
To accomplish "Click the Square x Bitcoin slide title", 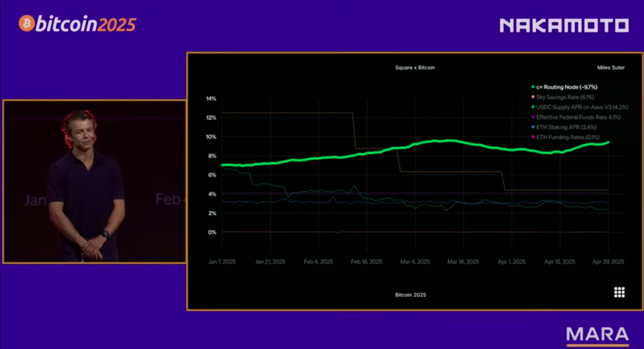I will click(x=415, y=68).
